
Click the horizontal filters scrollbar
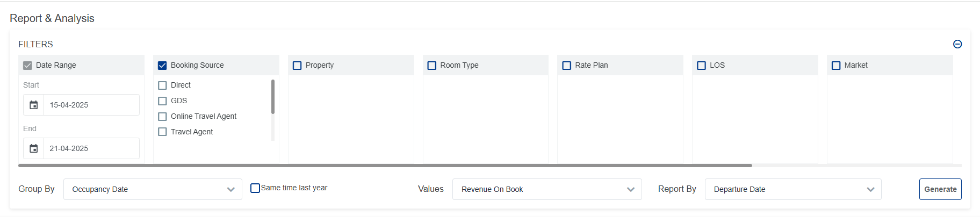[385, 166]
